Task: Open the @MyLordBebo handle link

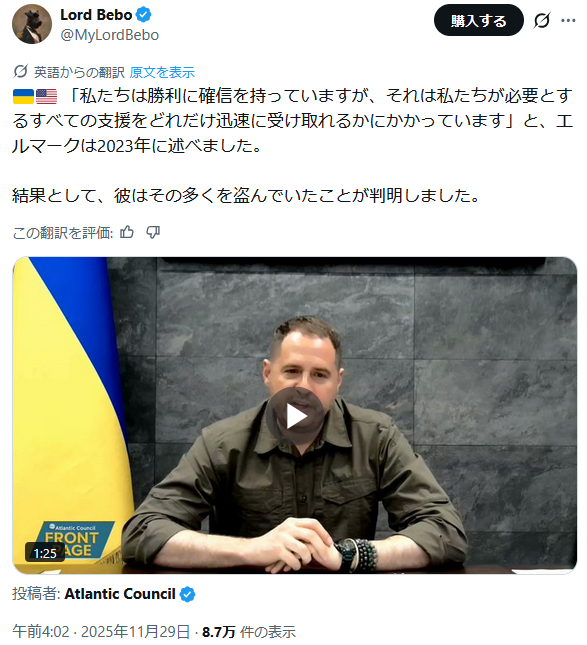Action: [109, 35]
